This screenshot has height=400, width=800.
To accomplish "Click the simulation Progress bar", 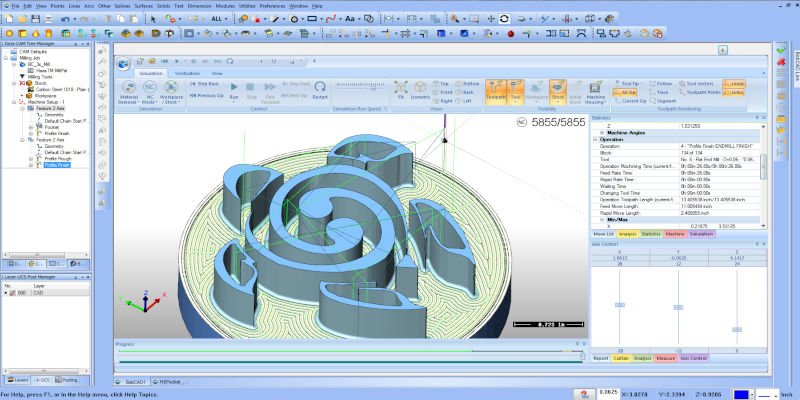I will pos(351,351).
